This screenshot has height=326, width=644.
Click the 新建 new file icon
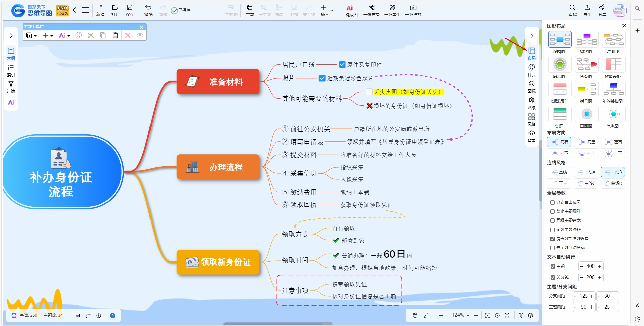tap(100, 10)
